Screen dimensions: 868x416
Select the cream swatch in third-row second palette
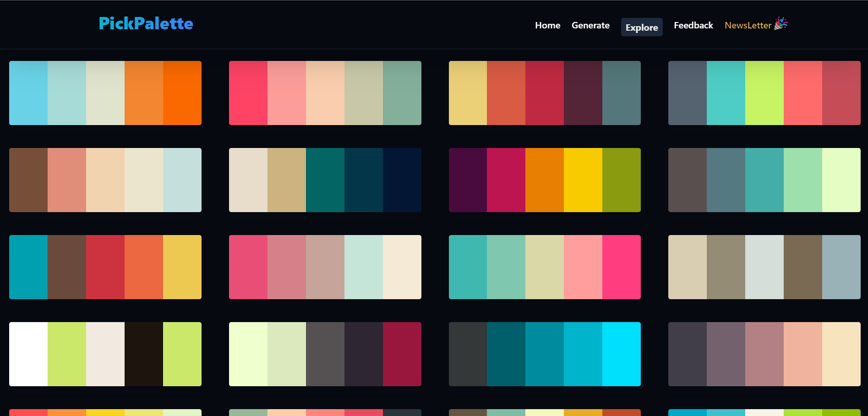coord(402,267)
